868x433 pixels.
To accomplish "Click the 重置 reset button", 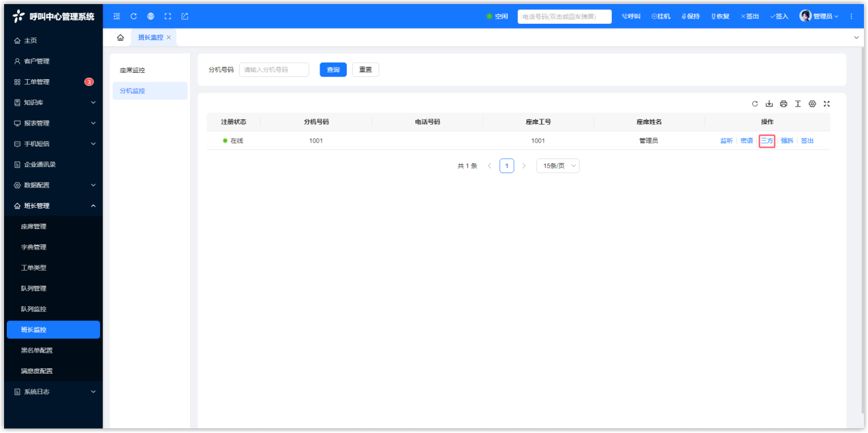I will point(365,70).
